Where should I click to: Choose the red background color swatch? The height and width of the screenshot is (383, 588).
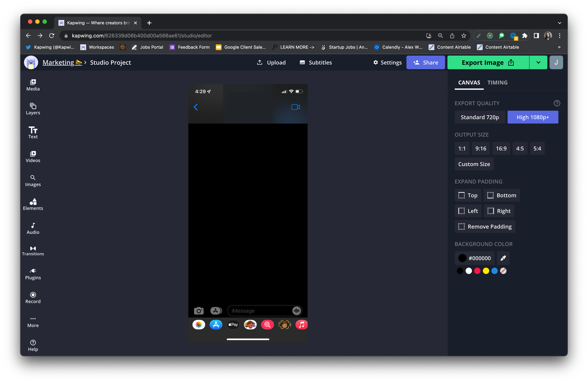pos(477,271)
